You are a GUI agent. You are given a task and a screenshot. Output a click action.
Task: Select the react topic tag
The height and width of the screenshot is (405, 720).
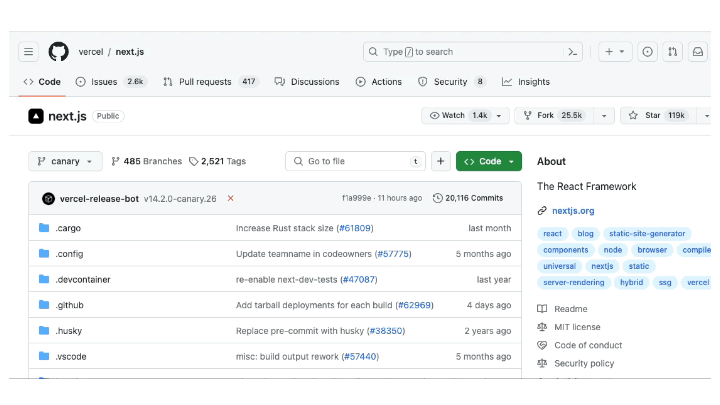point(553,233)
